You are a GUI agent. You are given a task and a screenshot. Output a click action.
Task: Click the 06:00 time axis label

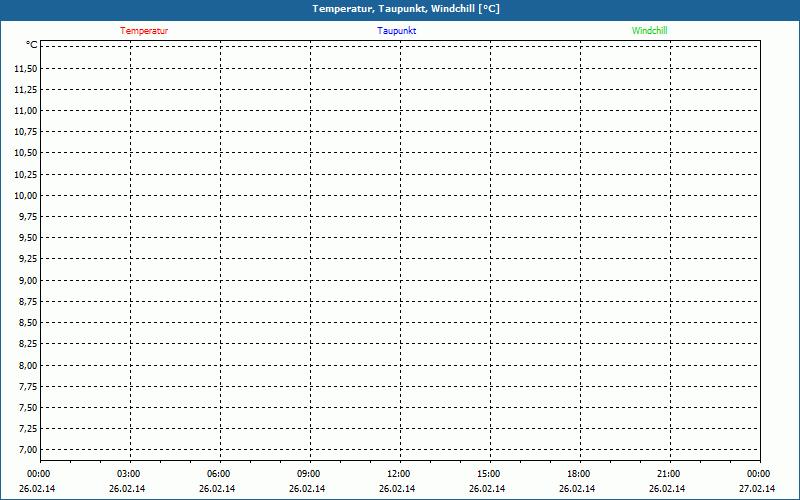(219, 474)
